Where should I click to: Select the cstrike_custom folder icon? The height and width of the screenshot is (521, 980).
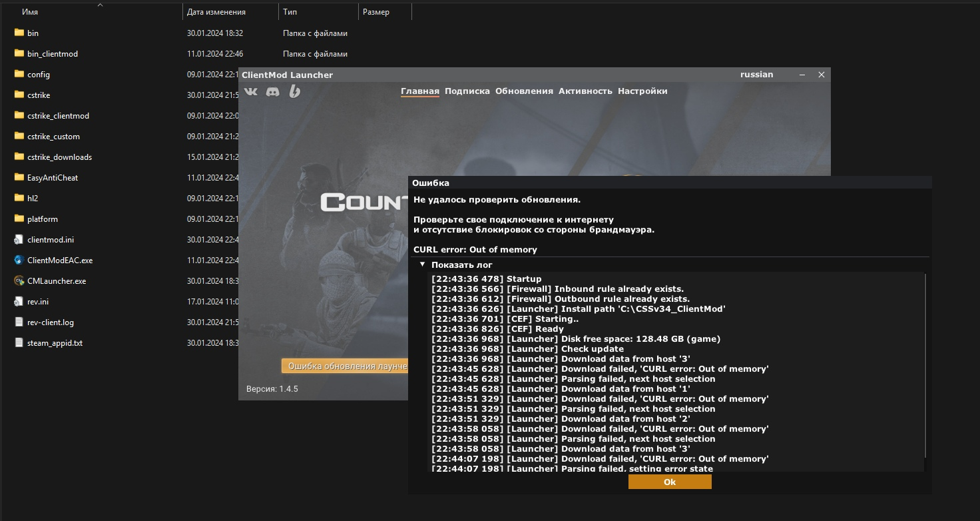pyautogui.click(x=19, y=136)
